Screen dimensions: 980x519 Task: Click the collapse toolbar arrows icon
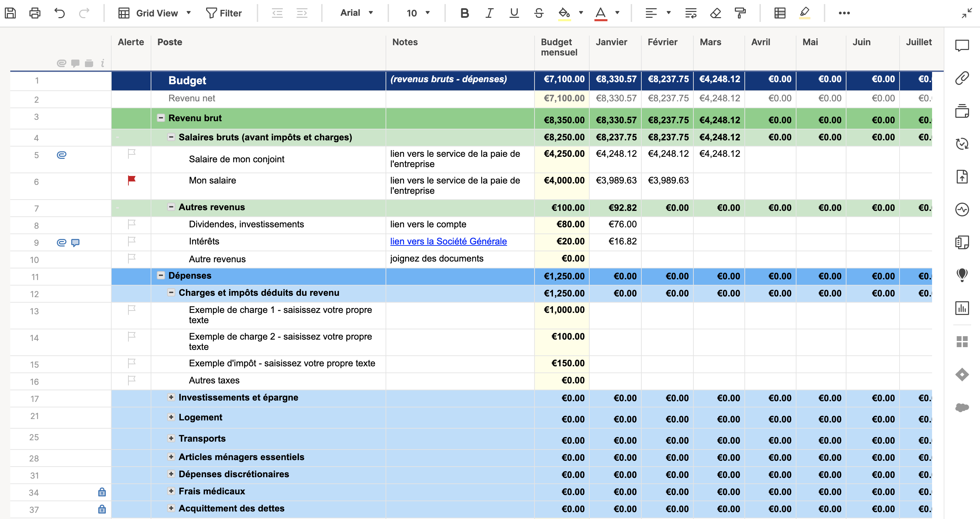[x=967, y=13]
